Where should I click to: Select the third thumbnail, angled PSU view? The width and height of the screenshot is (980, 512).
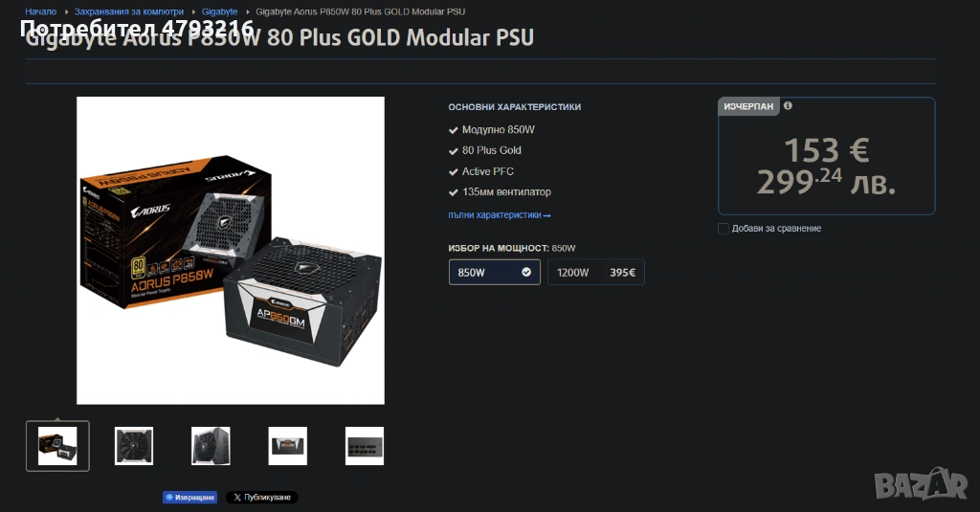tap(211, 446)
